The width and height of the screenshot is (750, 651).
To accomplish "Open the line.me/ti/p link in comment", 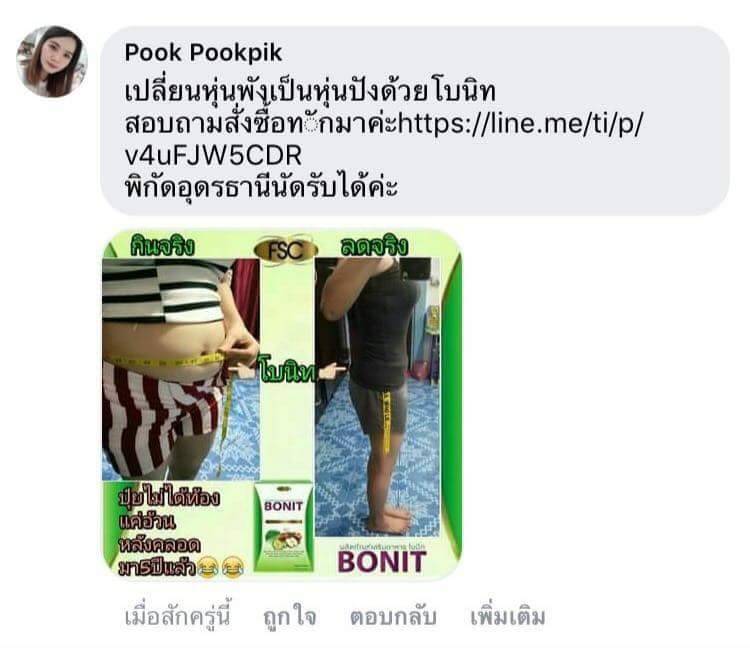I will [x=521, y=123].
